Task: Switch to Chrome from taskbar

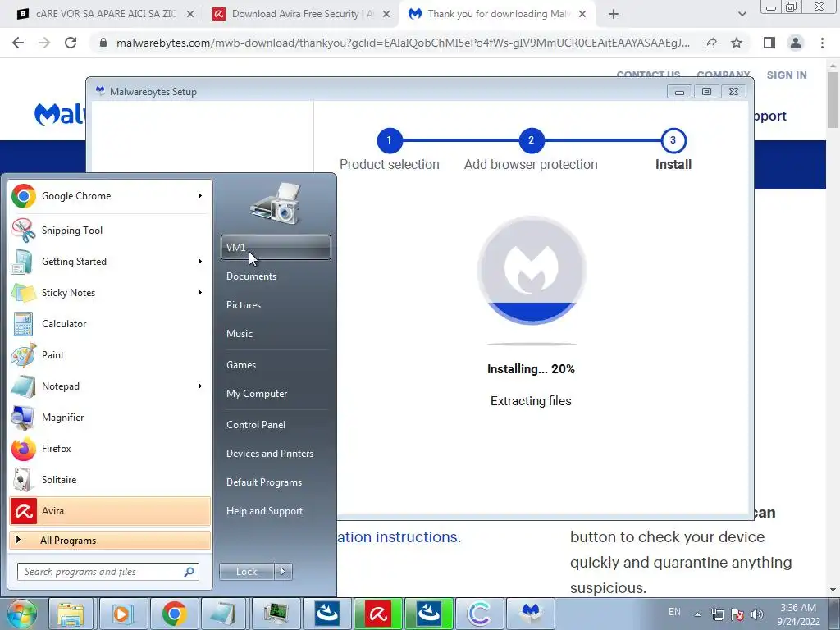Action: coord(174,614)
